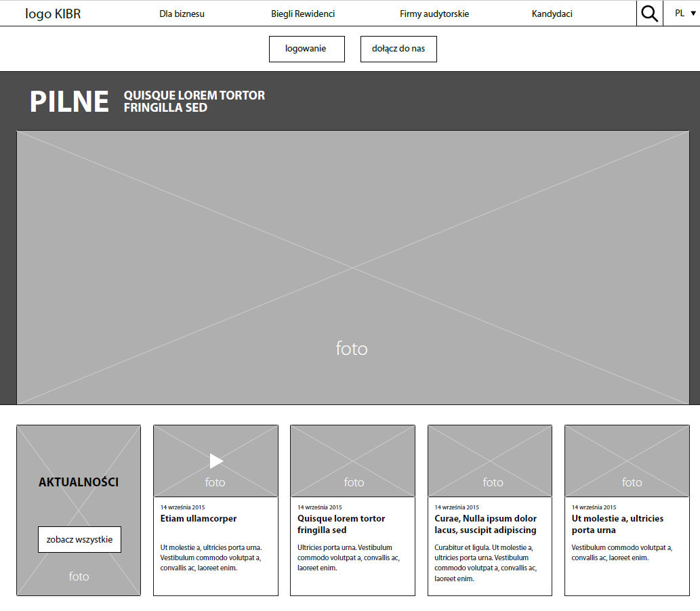The width and height of the screenshot is (700, 611).
Task: Click the logo KIBR in header
Action: (53, 14)
